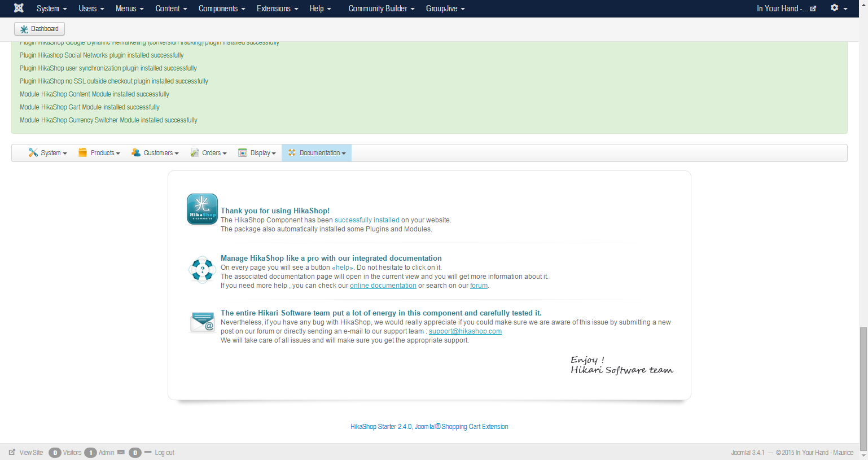Click the envelope email icon beside support text
The width and height of the screenshot is (868, 460).
click(x=202, y=322)
